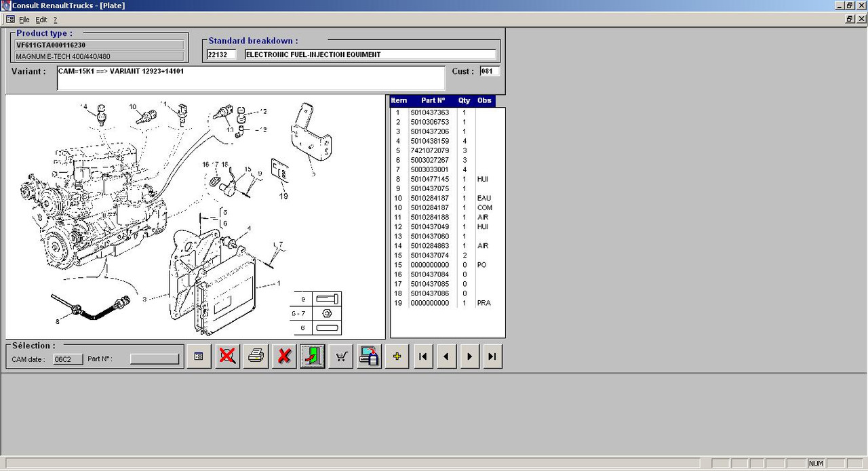Click the MAGNUM E-TECH 400/440/480 field
This screenshot has width=868, height=471.
[100, 56]
